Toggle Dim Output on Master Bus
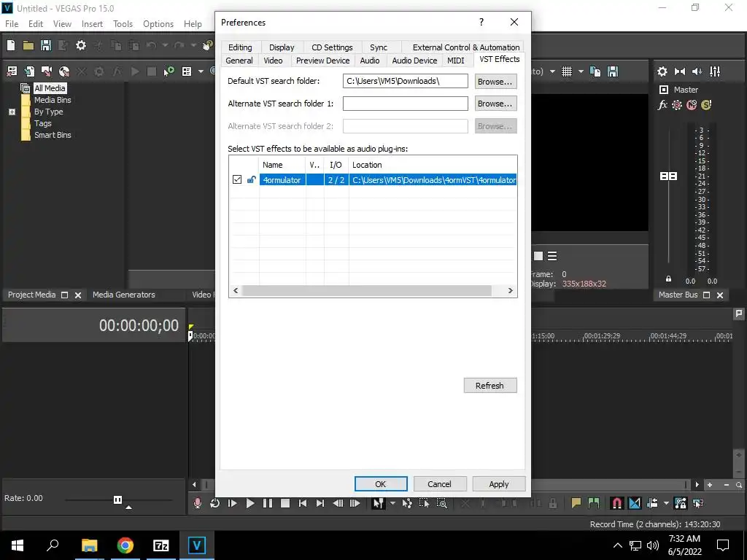Screen dimensions: 747x560 pyautogui.click(x=697, y=71)
